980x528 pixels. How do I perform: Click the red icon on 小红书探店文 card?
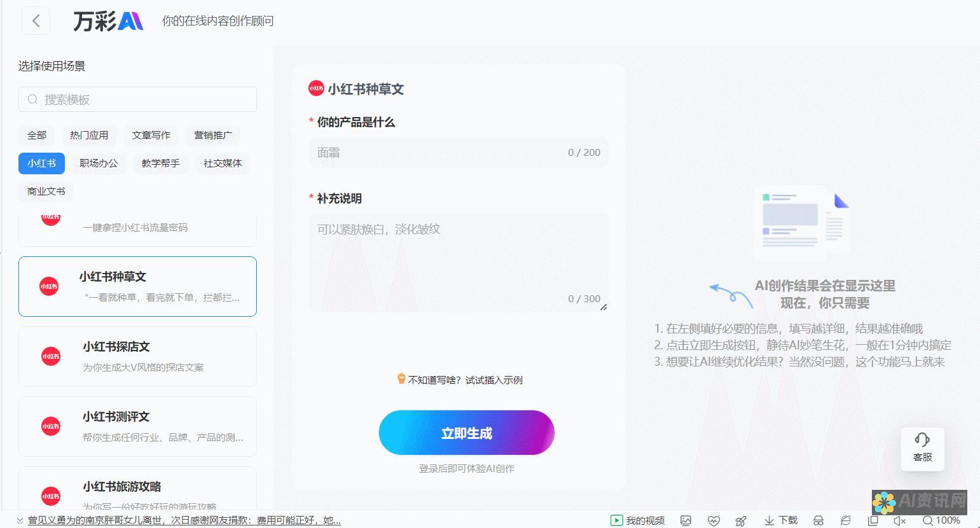click(50, 356)
